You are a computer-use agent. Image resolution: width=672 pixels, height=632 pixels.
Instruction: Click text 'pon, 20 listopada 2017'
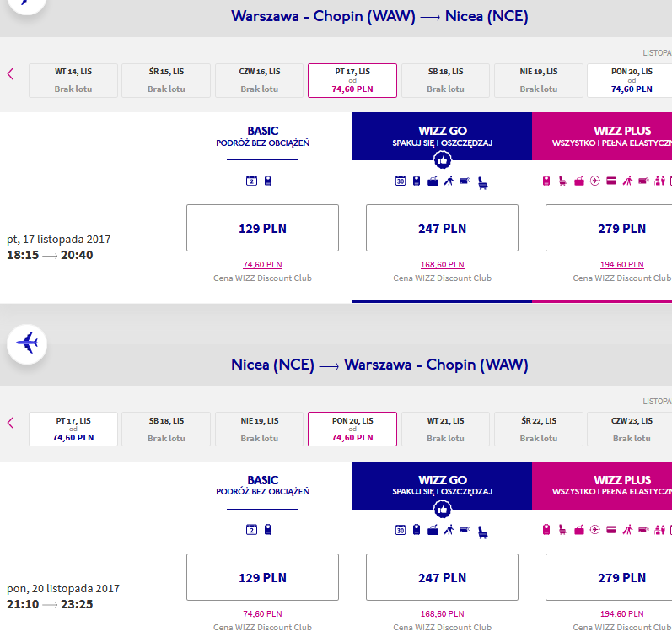tap(63, 588)
